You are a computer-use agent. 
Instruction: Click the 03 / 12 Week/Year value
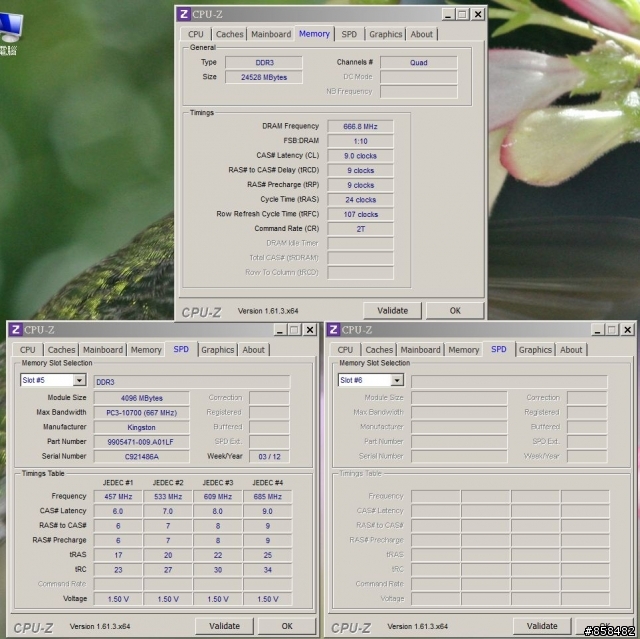coord(269,457)
